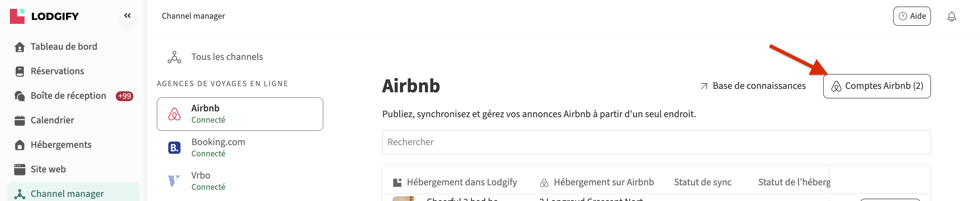Viewport: 980px width, 201px height.
Task: Open Comptes Airbnb (2) accounts button
Action: pos(877,86)
